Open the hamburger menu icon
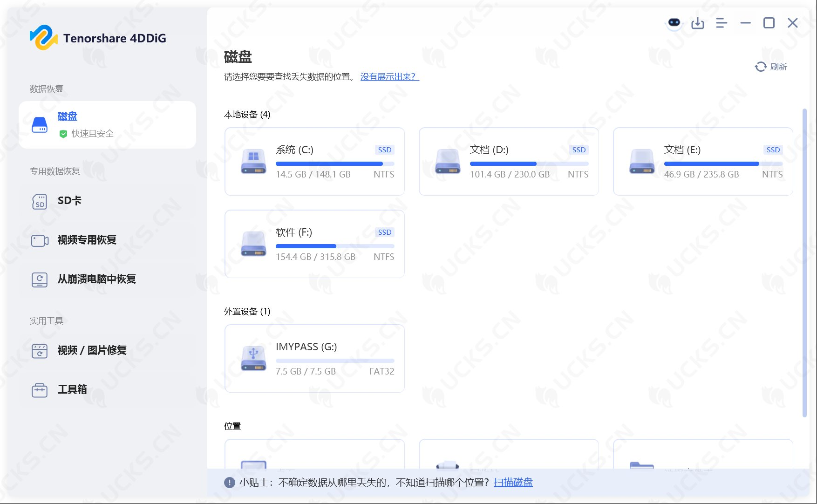The image size is (817, 504). tap(721, 23)
